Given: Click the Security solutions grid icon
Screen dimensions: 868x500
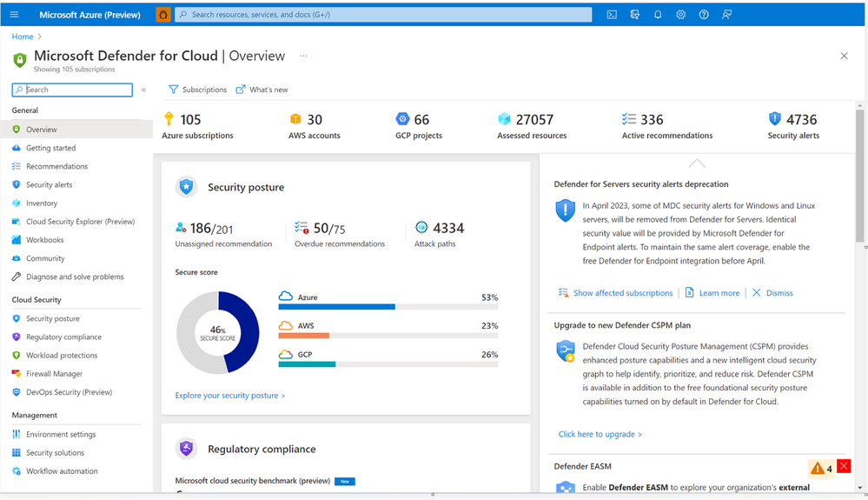Looking at the screenshot, I should point(16,452).
